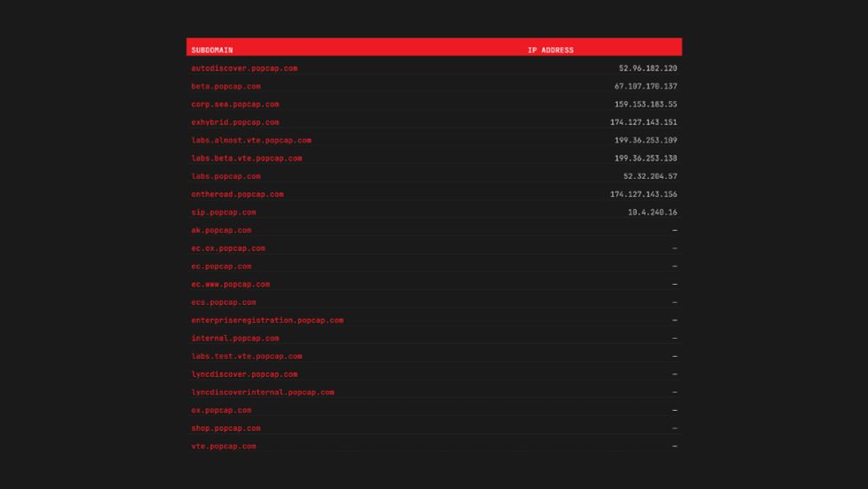Select the sip.popcap.com subdomain

[224, 212]
